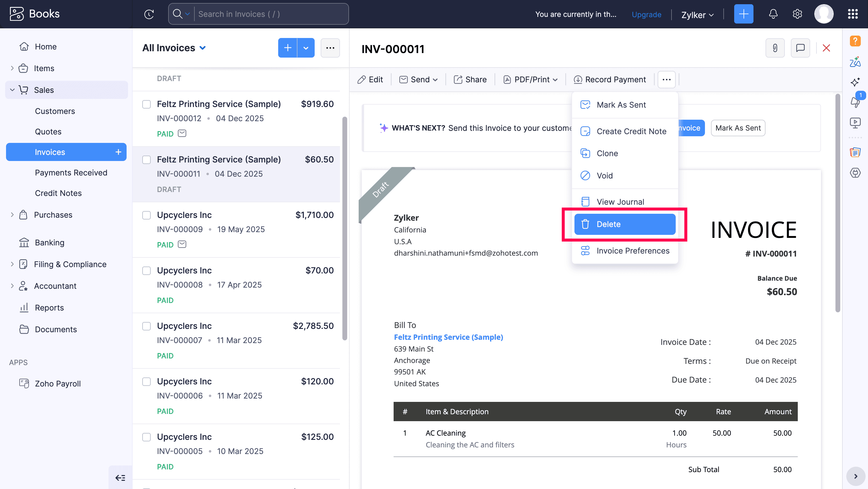Click the recent activity clock icon
Image resolution: width=868 pixels, height=489 pixels.
[149, 14]
